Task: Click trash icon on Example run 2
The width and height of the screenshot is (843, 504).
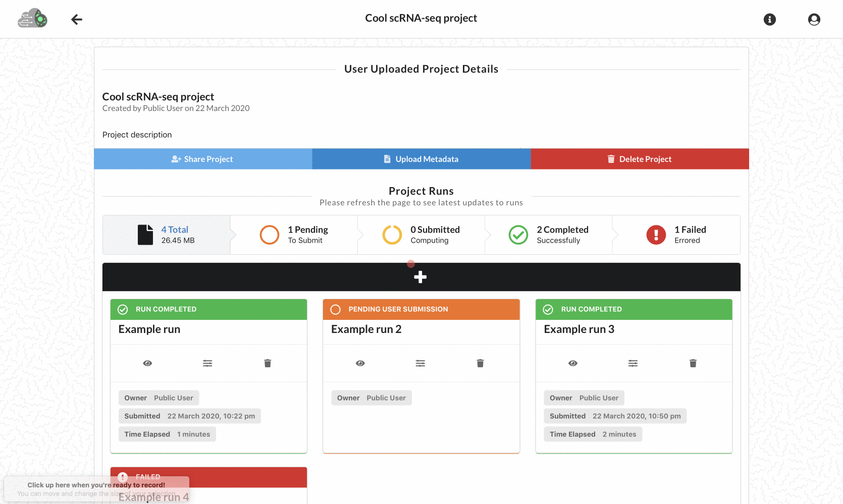Action: coord(480,363)
